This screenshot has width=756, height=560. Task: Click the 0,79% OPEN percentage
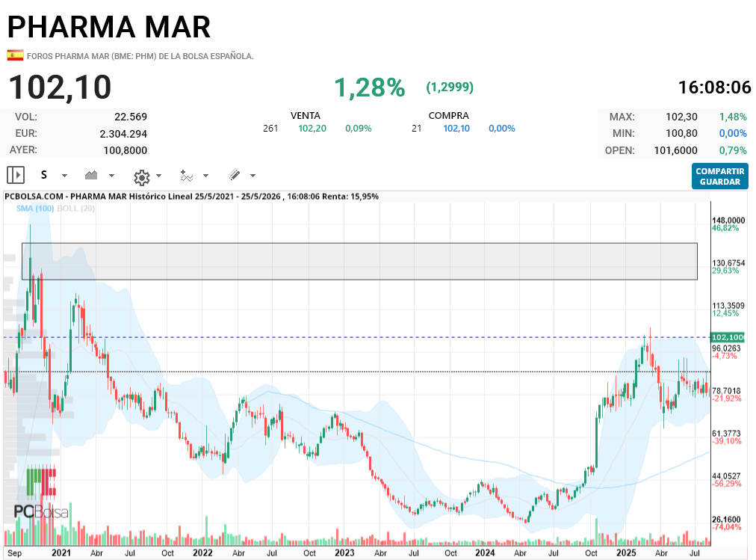click(733, 150)
